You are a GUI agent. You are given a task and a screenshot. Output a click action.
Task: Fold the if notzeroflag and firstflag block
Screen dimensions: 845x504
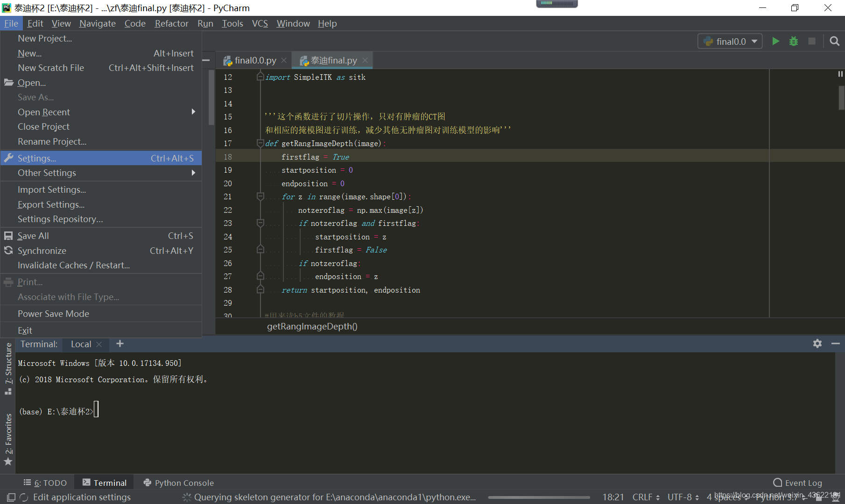coord(261,223)
